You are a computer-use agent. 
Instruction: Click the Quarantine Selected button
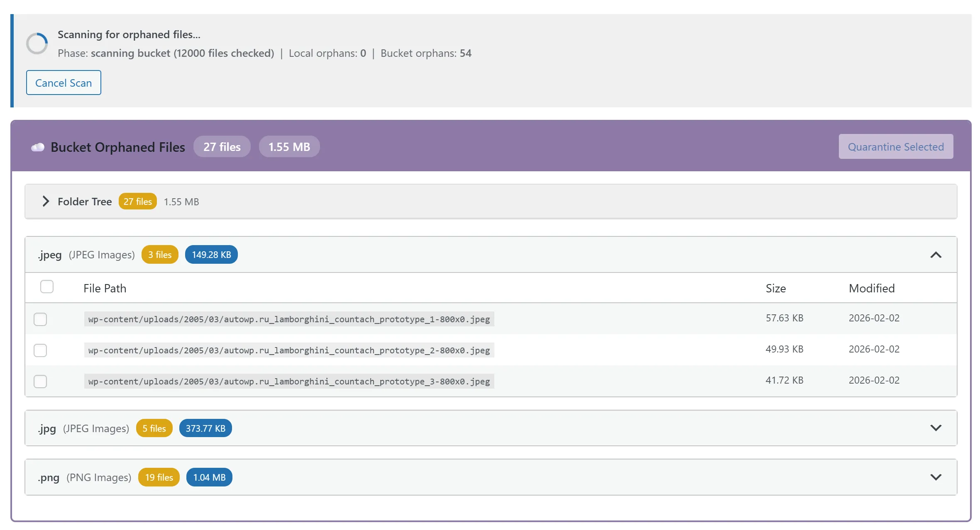click(x=896, y=146)
